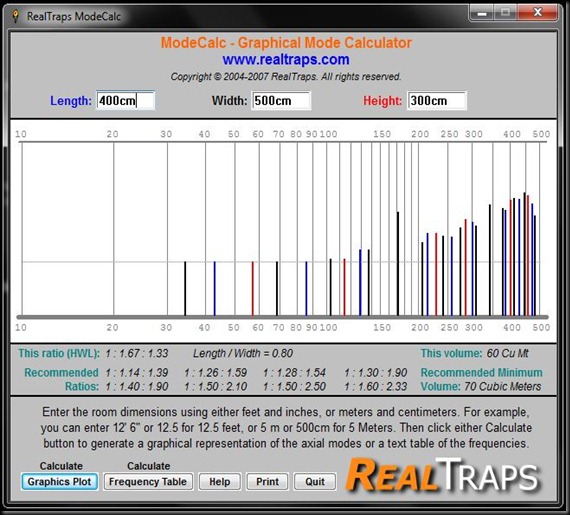The height and width of the screenshot is (515, 570).
Task: Click the Graphics Plot calculate button
Action: pos(60,482)
